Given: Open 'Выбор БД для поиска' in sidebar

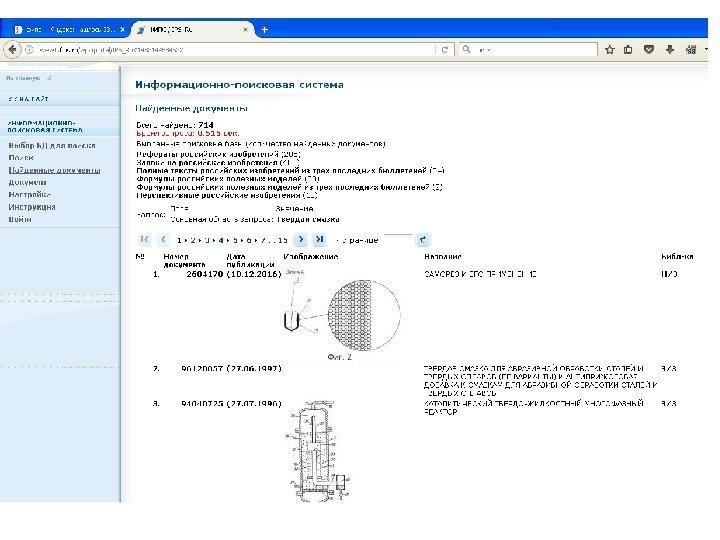Looking at the screenshot, I should tap(52, 146).
